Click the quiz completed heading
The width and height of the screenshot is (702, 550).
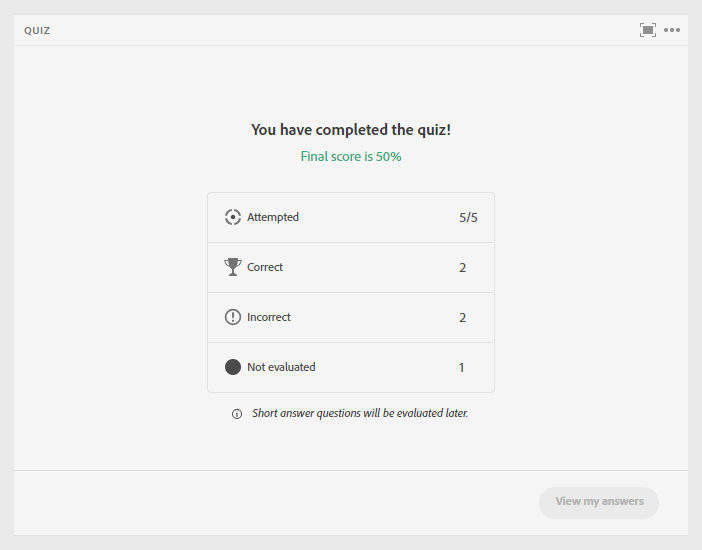pos(351,130)
